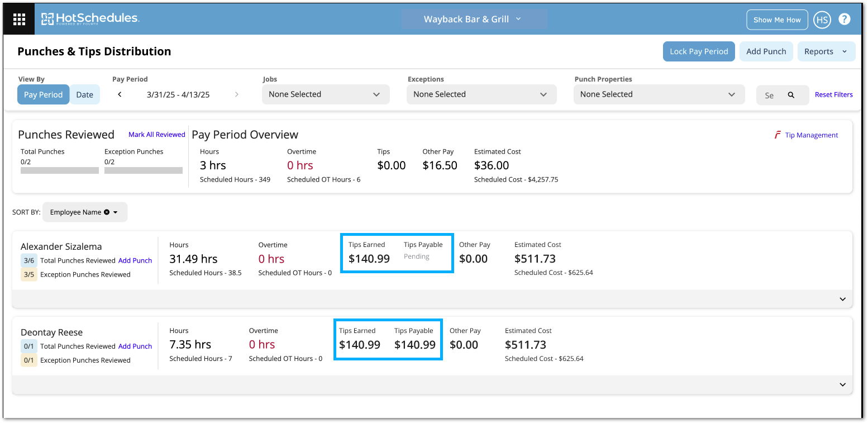Open the app grid launcher icon
This screenshot has width=868, height=423.
coord(20,20)
